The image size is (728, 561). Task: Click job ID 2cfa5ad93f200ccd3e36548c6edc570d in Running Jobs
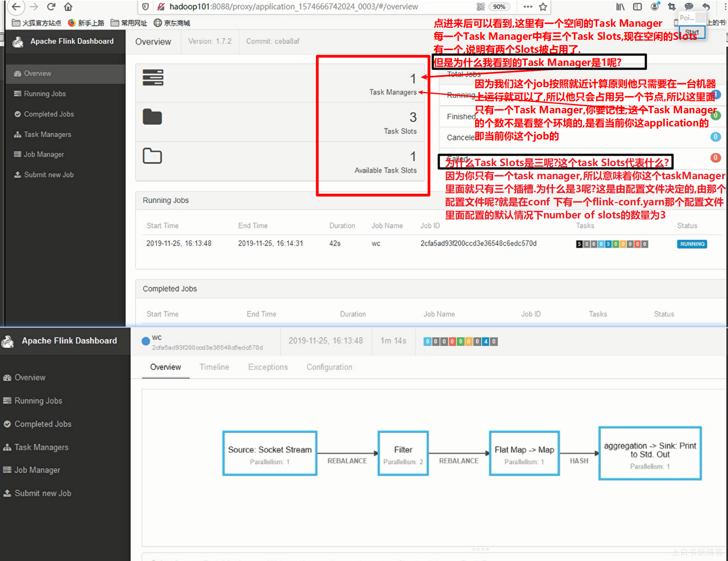pos(478,243)
